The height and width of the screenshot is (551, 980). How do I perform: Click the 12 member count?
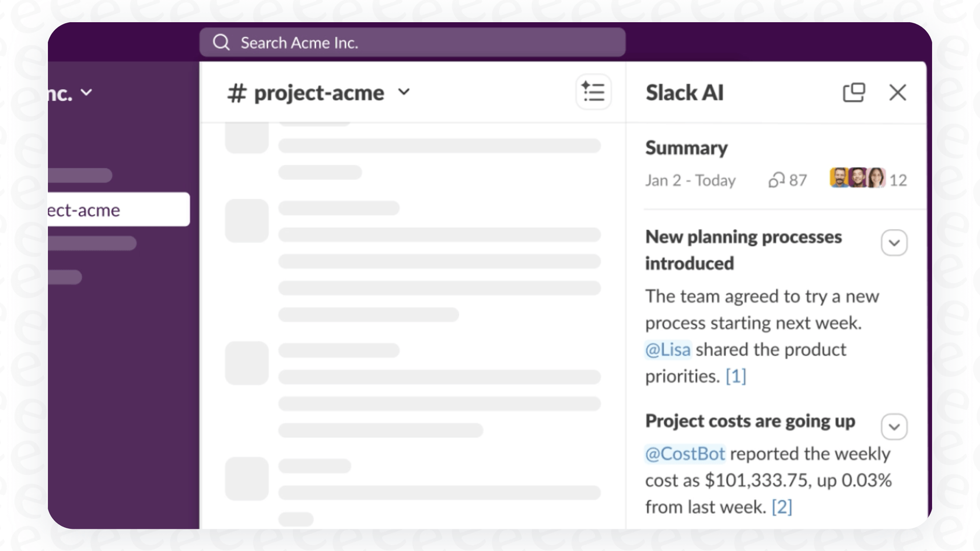[898, 180]
